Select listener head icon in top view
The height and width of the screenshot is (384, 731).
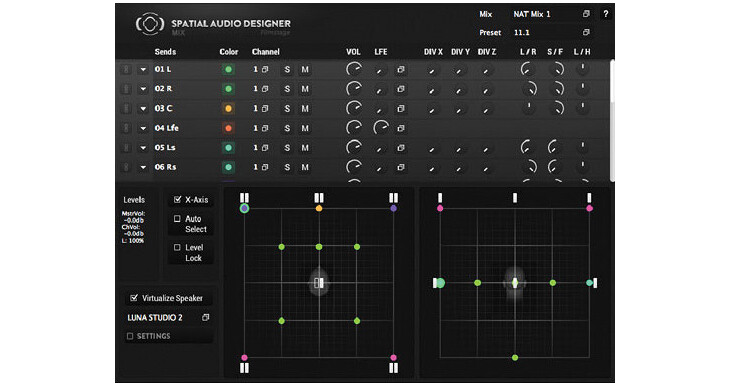click(x=319, y=282)
